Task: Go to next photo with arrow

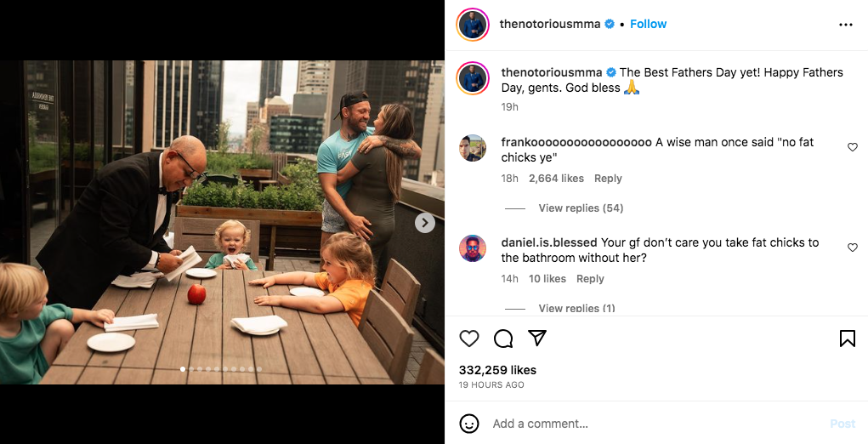Action: 425,223
